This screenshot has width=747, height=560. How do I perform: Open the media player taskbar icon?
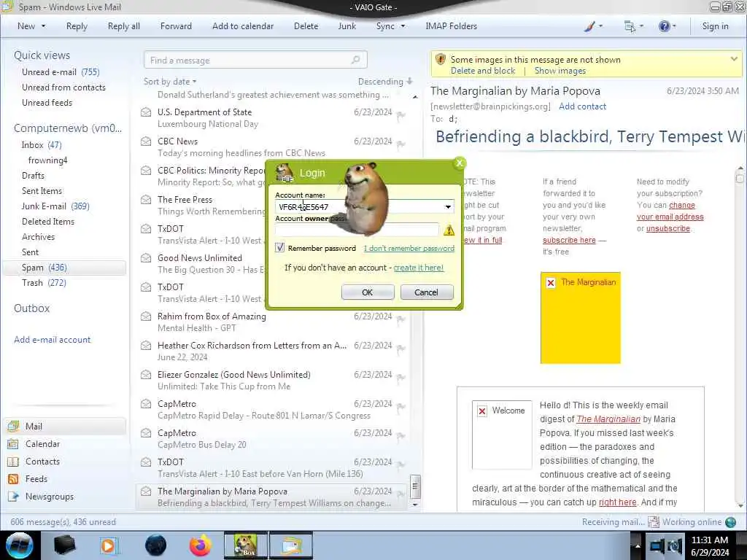(x=109, y=545)
